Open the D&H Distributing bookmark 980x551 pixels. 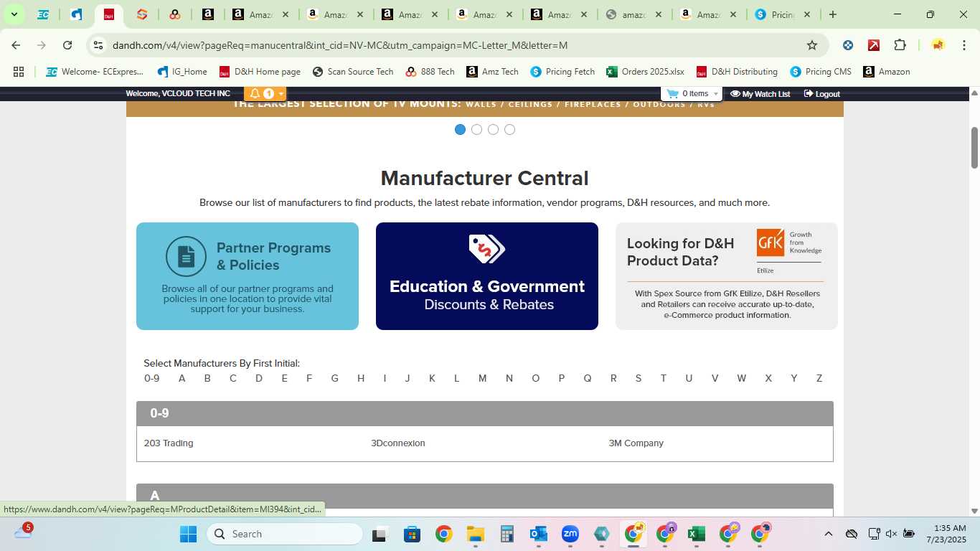[737, 72]
